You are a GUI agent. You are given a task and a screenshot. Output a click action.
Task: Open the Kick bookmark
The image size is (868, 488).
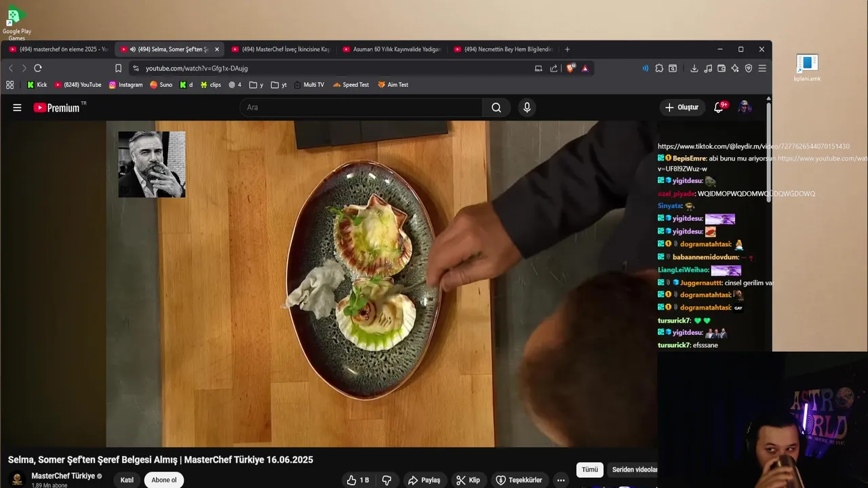point(37,85)
